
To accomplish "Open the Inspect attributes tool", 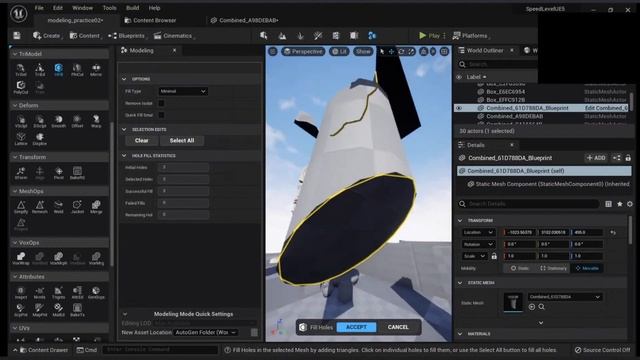I will (21, 292).
